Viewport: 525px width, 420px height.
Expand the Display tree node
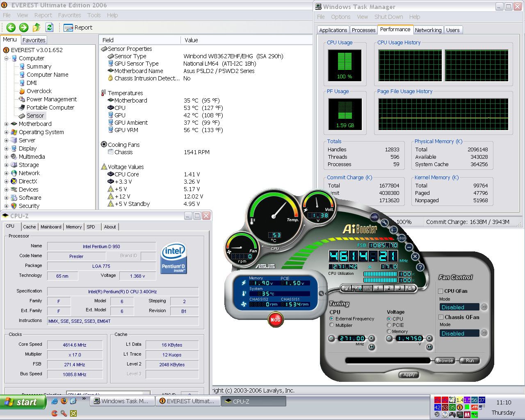tap(6, 148)
